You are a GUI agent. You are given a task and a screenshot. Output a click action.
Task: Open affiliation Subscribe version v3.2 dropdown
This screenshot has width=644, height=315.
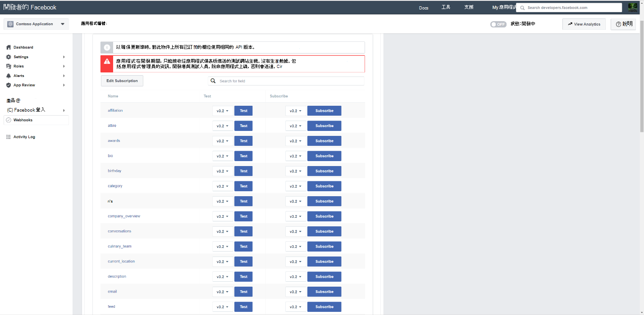[296, 111]
